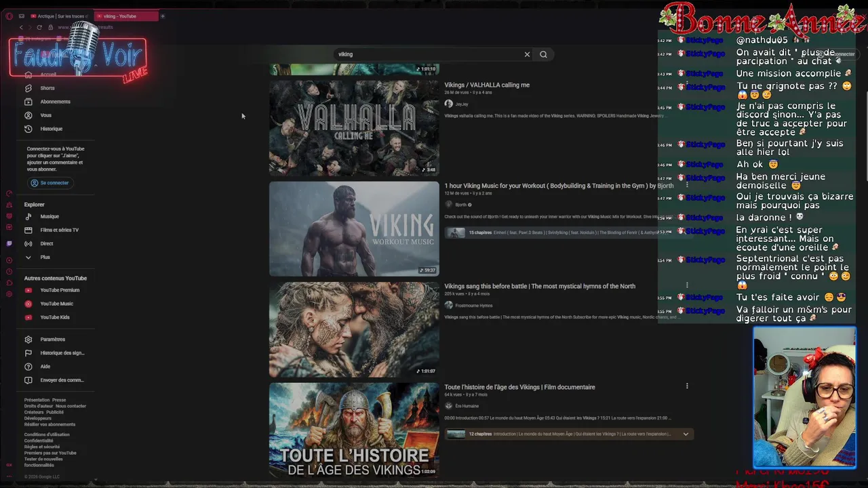Open Films et séries TV

[x=59, y=230]
